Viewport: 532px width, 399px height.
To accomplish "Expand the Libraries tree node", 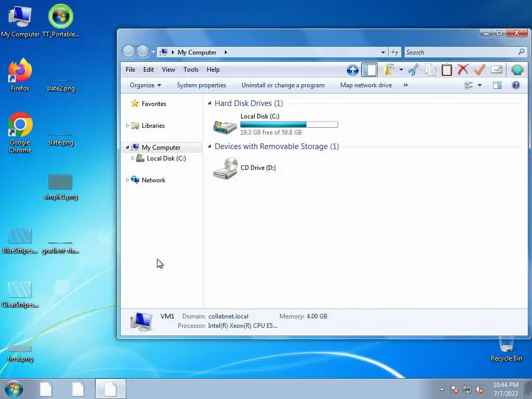I will (x=127, y=126).
